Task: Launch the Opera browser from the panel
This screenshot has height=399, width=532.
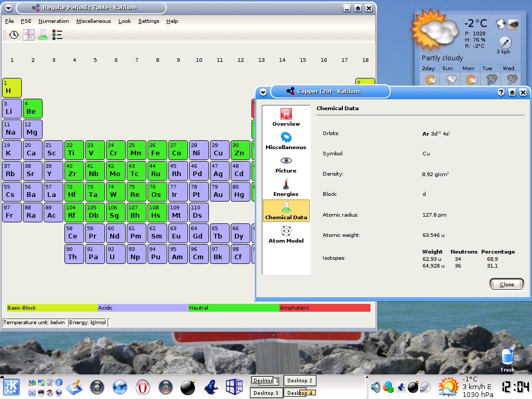Action: pyautogui.click(x=143, y=387)
